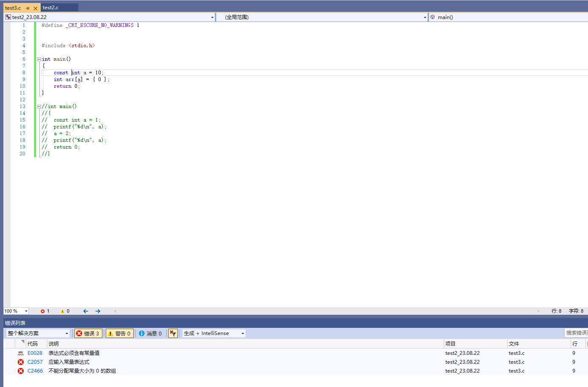
Task: Open the E0028 error code link
Action: 35,353
